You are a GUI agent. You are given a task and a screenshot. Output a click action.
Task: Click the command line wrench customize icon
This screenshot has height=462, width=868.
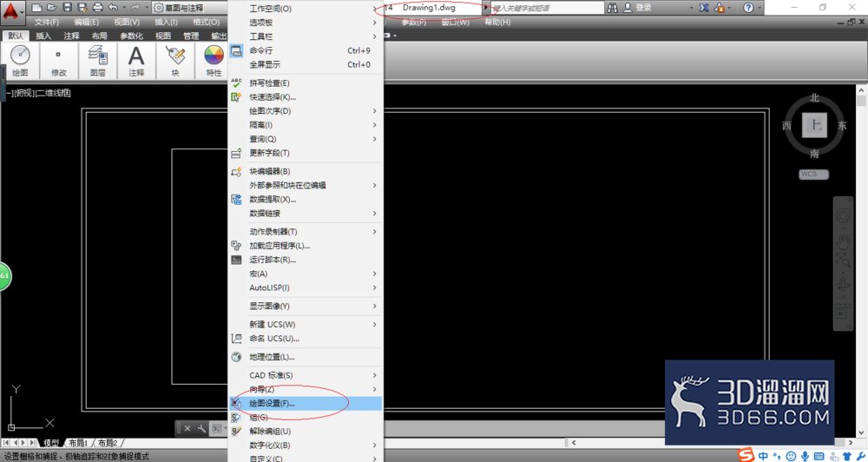[x=201, y=428]
